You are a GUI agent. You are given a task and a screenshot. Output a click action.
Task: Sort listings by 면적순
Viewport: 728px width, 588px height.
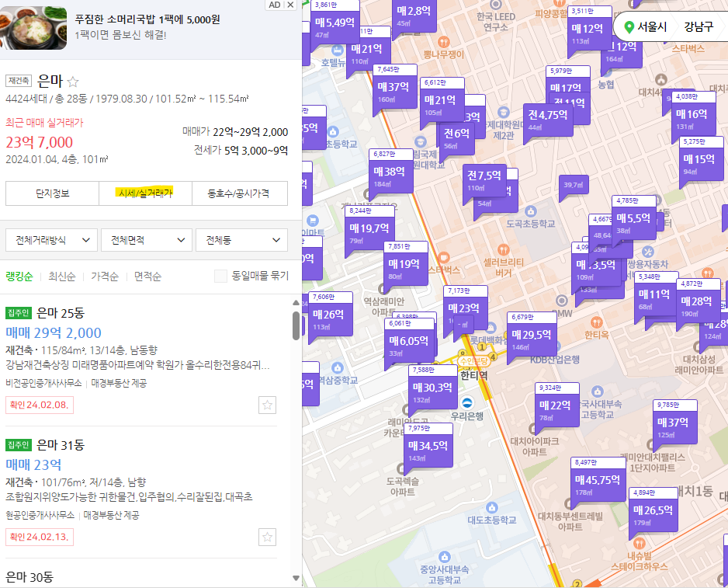click(147, 277)
